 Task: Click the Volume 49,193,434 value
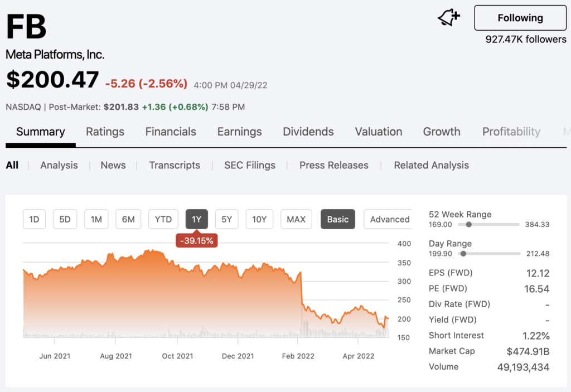pyautogui.click(x=523, y=367)
